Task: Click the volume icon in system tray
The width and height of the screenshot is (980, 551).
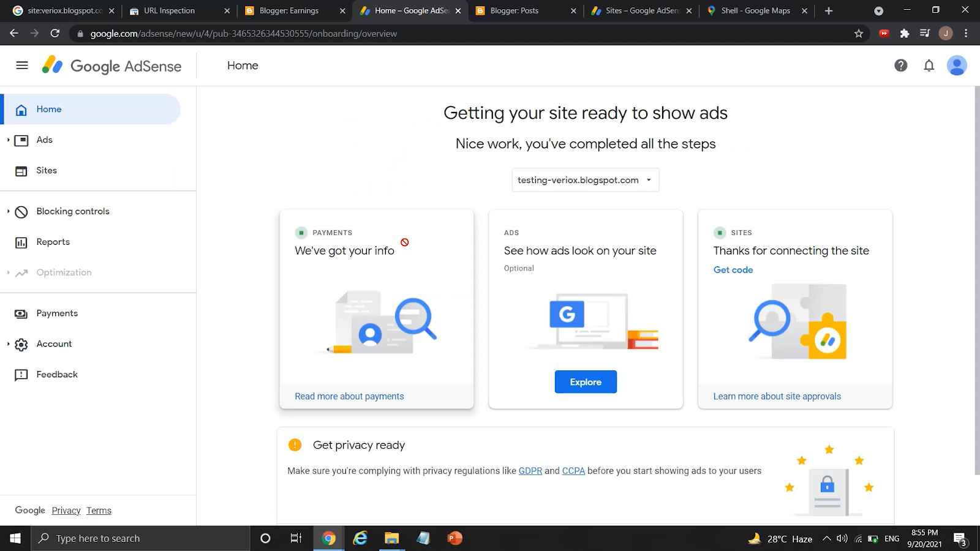Action: [x=842, y=538]
